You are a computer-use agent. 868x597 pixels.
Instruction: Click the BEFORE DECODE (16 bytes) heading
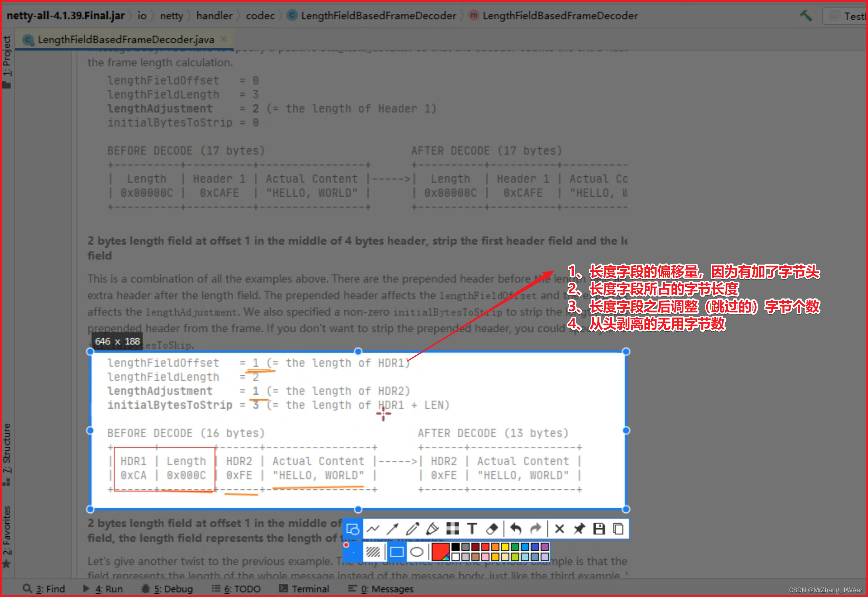[186, 433]
